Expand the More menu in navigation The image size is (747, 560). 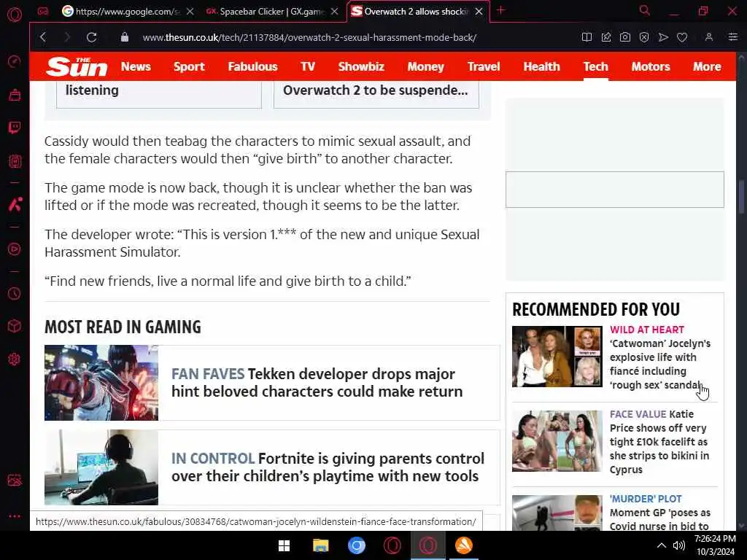tap(707, 66)
